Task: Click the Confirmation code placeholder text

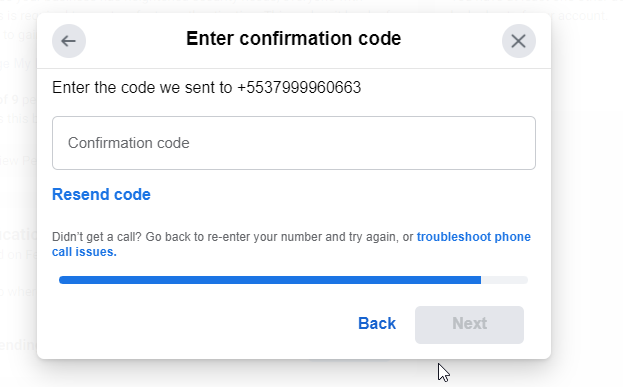Action: 128,143
